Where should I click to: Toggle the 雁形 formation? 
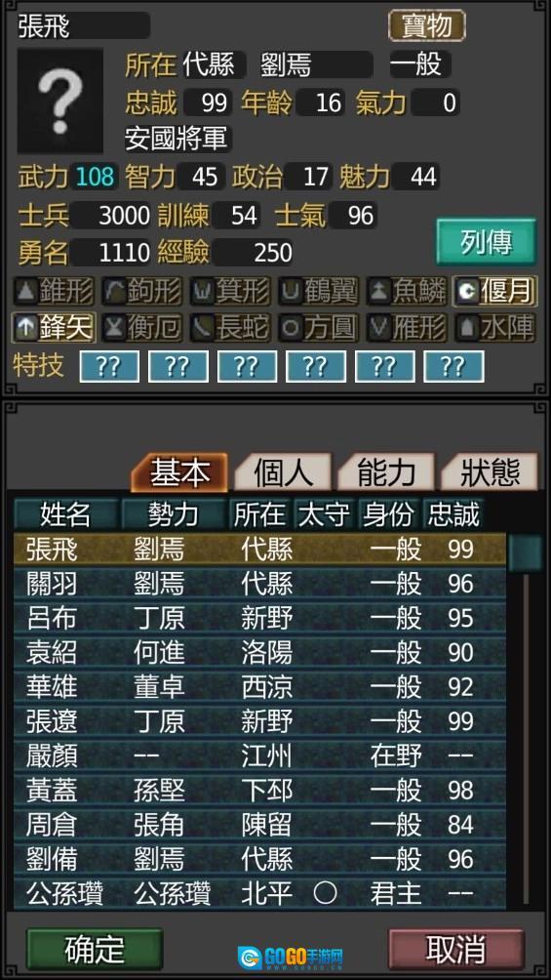coord(407,327)
